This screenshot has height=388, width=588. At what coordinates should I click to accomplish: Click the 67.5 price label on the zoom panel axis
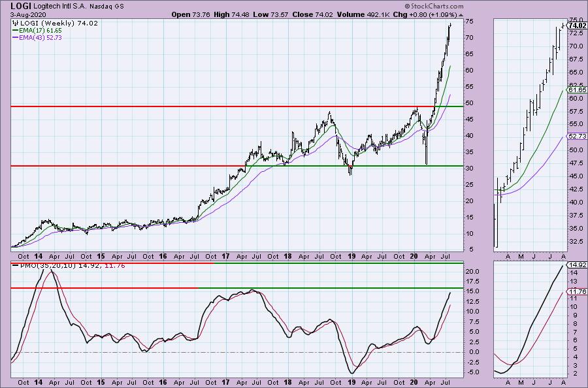[576, 59]
